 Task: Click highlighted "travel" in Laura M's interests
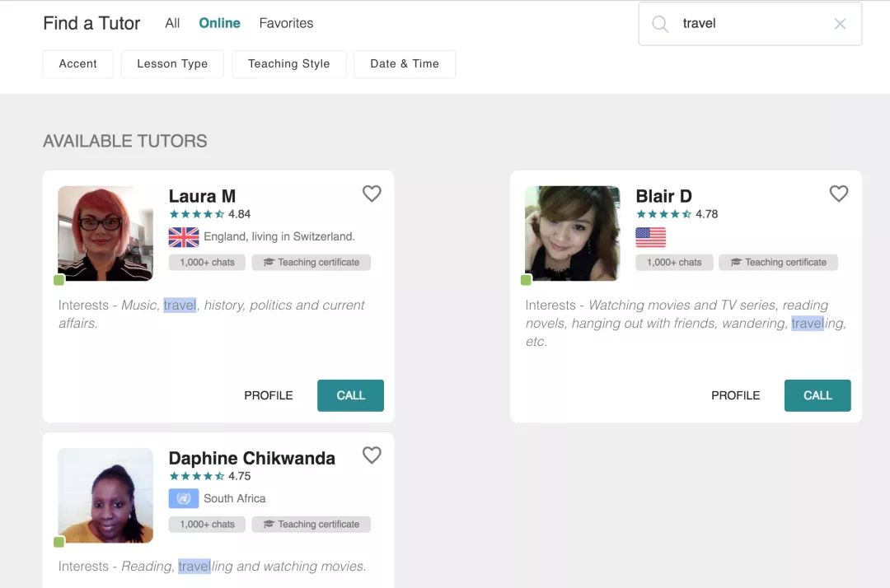click(180, 305)
